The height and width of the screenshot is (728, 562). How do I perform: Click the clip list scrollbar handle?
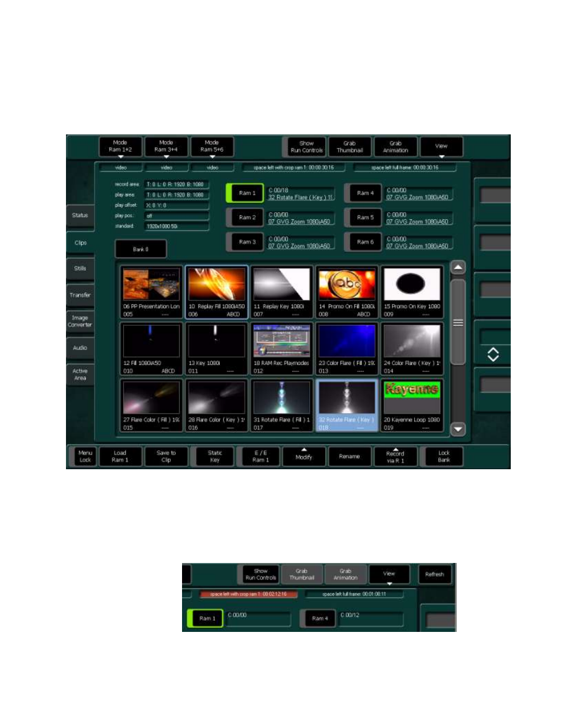click(458, 322)
